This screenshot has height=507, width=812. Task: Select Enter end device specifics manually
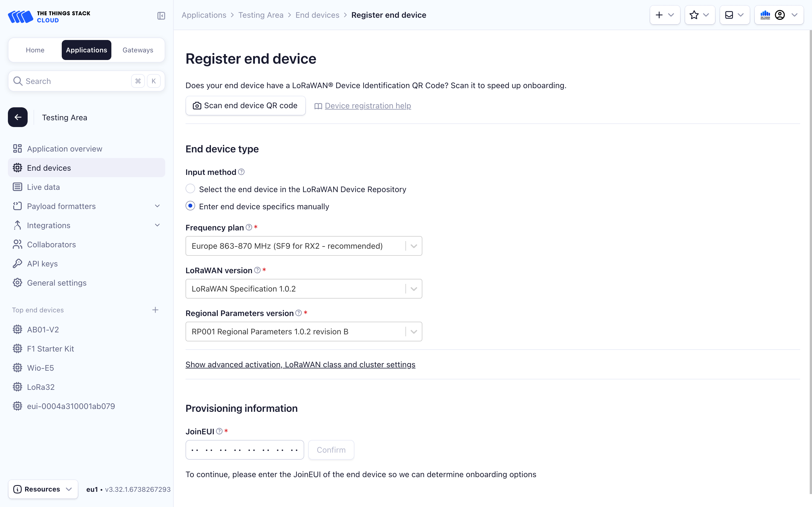190,206
